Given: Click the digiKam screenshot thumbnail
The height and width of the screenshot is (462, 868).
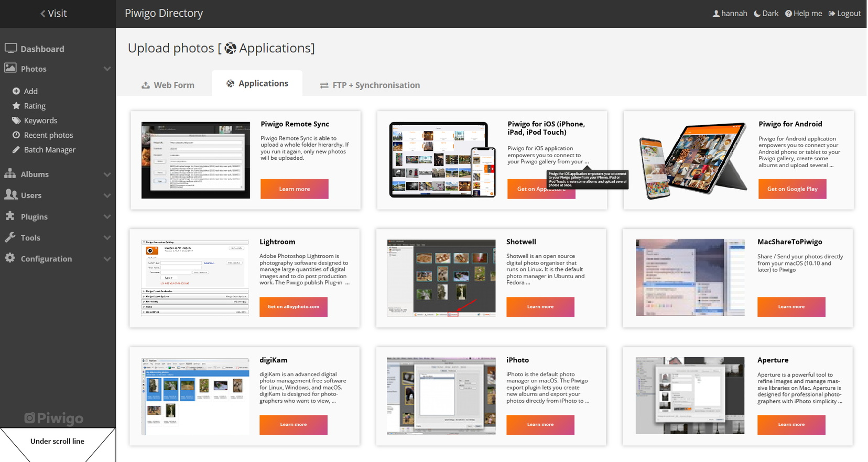Looking at the screenshot, I should [195, 397].
